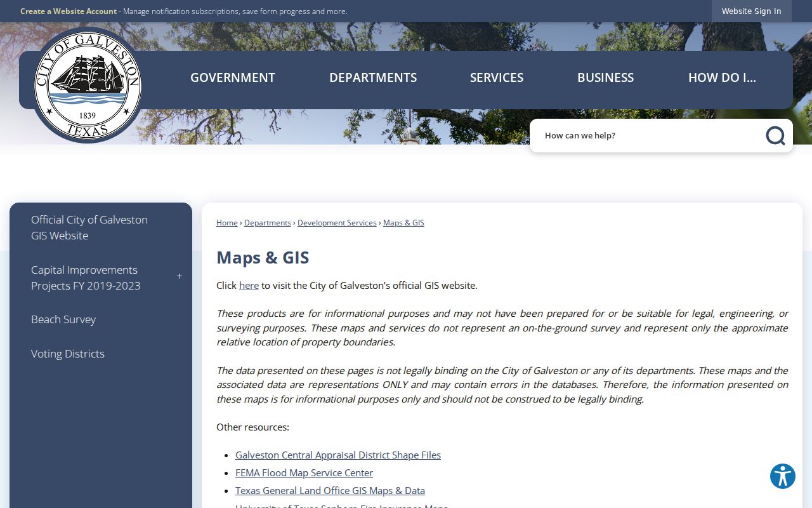Open the Departments menu

373,77
